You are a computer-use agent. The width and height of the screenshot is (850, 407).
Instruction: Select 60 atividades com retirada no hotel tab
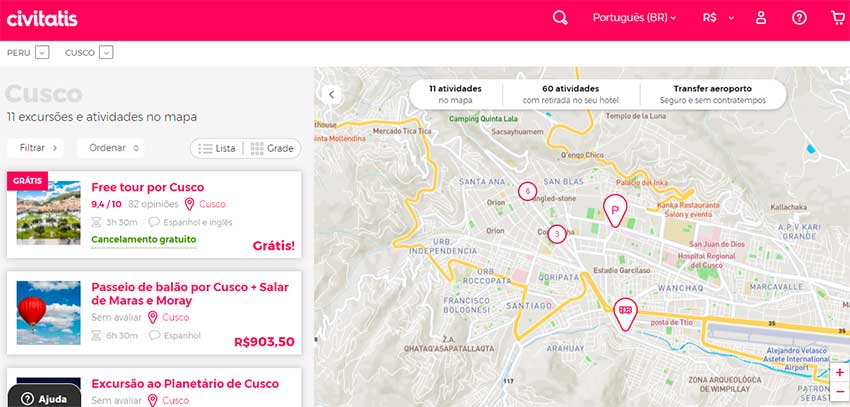click(x=570, y=94)
